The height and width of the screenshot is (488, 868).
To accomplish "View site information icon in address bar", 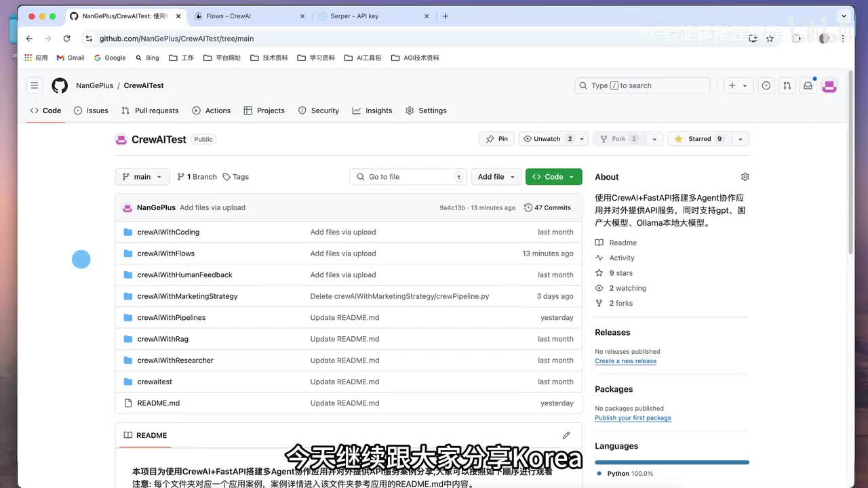I will (x=89, y=39).
